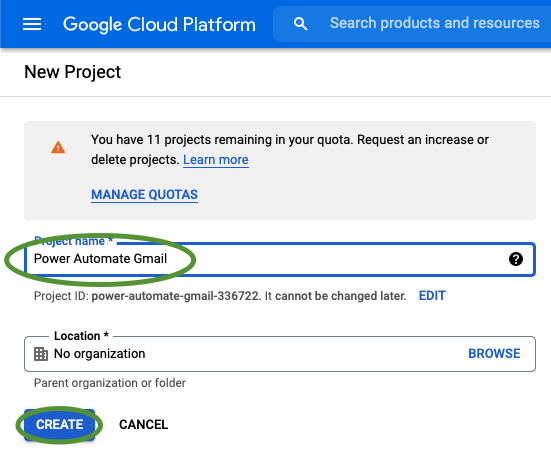Click the search magnifier icon
This screenshot has height=462, width=551.
[x=300, y=24]
